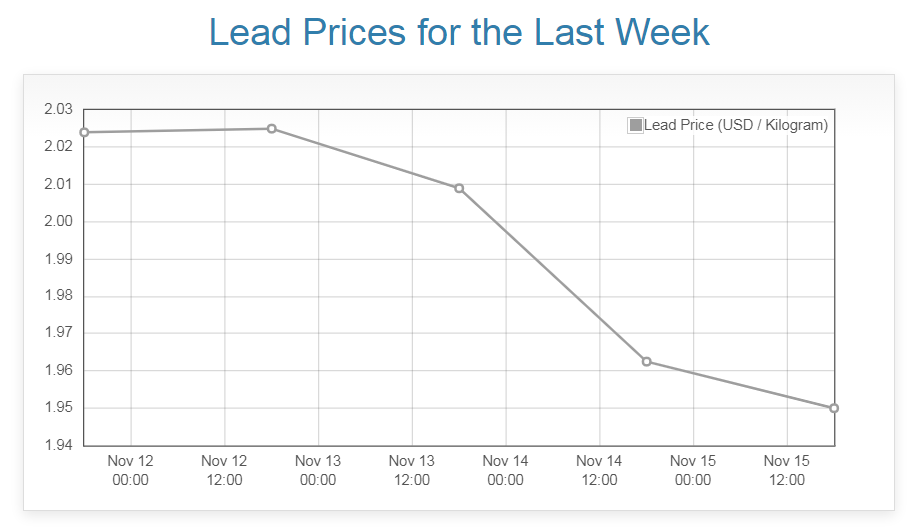Viewport: 915px width, 530px height.
Task: Click the Nov 14 00:00 x-axis label
Action: [x=505, y=470]
